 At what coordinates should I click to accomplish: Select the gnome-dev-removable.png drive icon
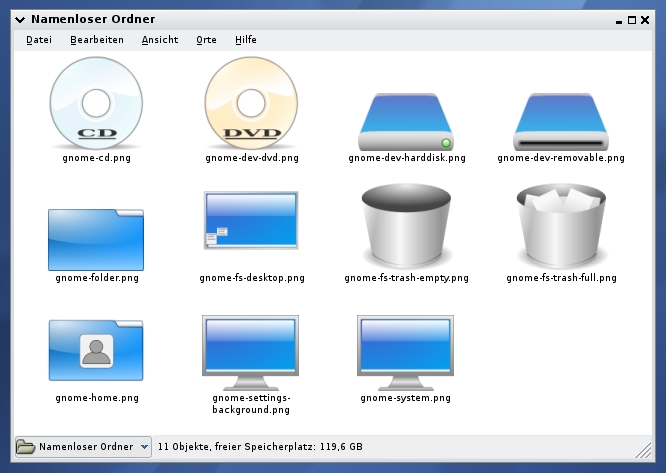click(x=561, y=122)
